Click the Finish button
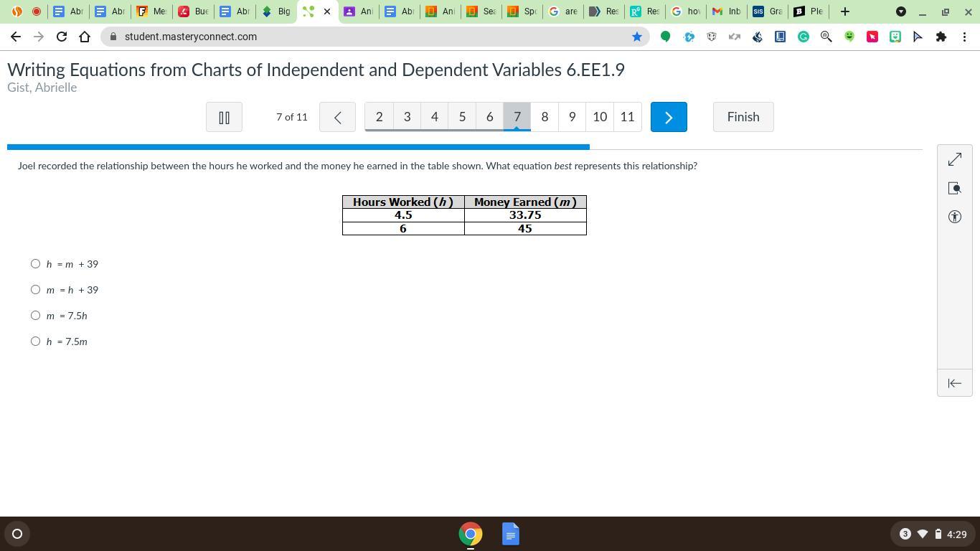The width and height of the screenshot is (980, 551). (x=743, y=117)
